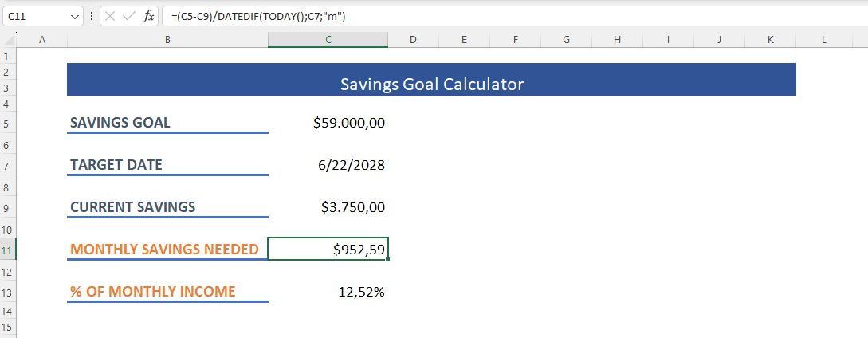This screenshot has height=338, width=868.
Task: Click the fill handle of cell C11
Action: coord(387,259)
